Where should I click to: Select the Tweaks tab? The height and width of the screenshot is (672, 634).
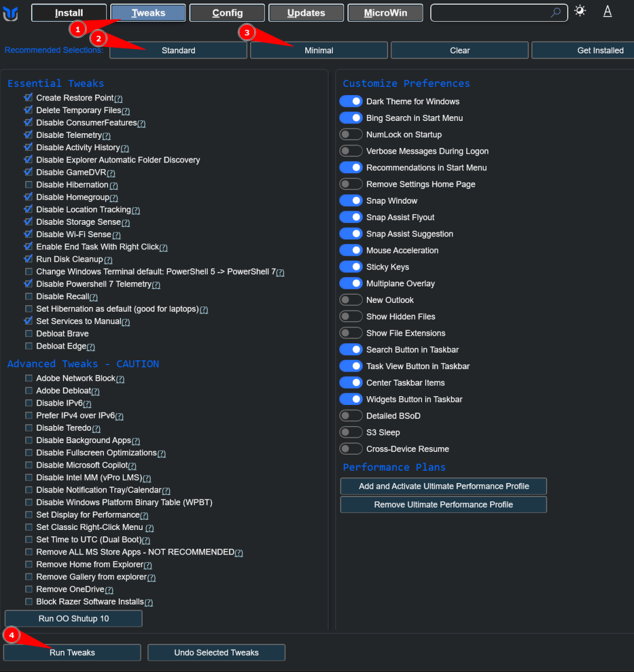pyautogui.click(x=148, y=13)
